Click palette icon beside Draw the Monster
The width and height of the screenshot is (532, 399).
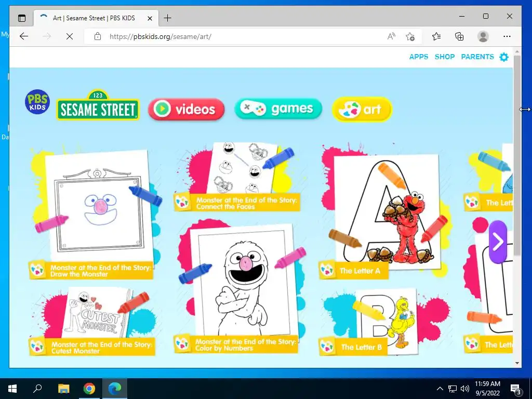[x=37, y=270]
